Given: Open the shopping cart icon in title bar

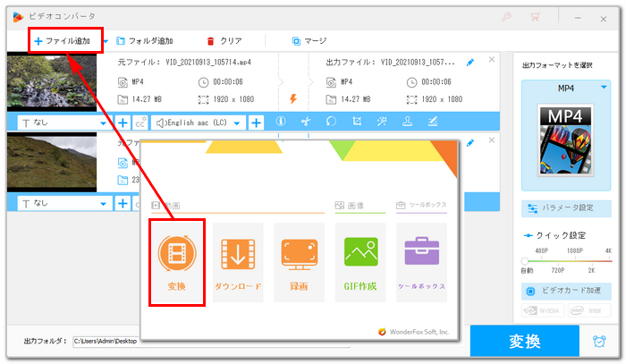Looking at the screenshot, I should click(535, 17).
